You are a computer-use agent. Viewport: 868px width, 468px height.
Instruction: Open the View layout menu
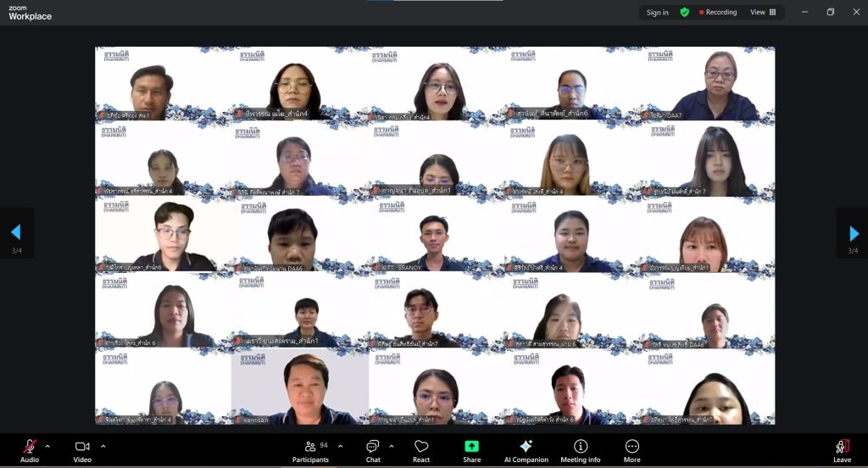761,13
